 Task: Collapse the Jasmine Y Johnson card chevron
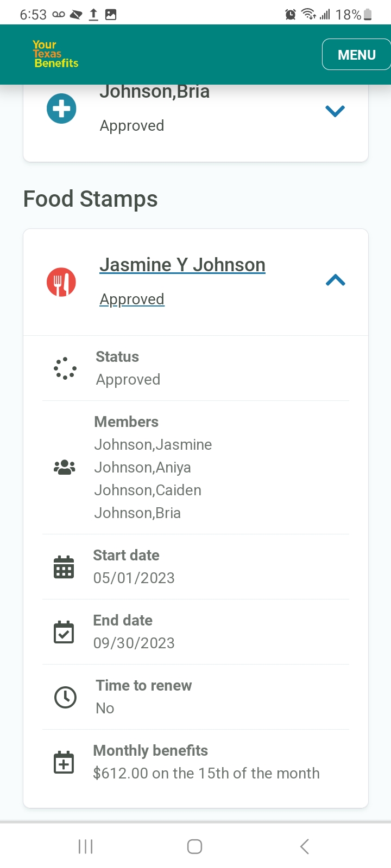335,280
